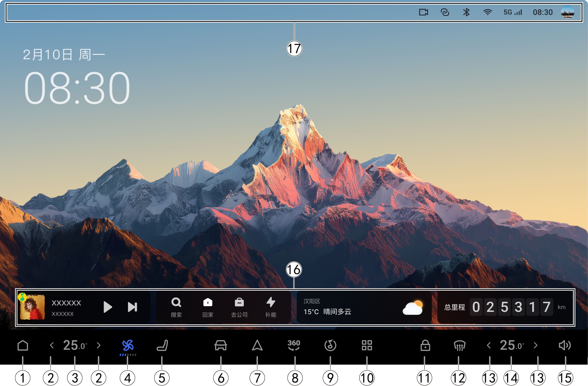
Task: Play the music track
Action: coord(107,307)
